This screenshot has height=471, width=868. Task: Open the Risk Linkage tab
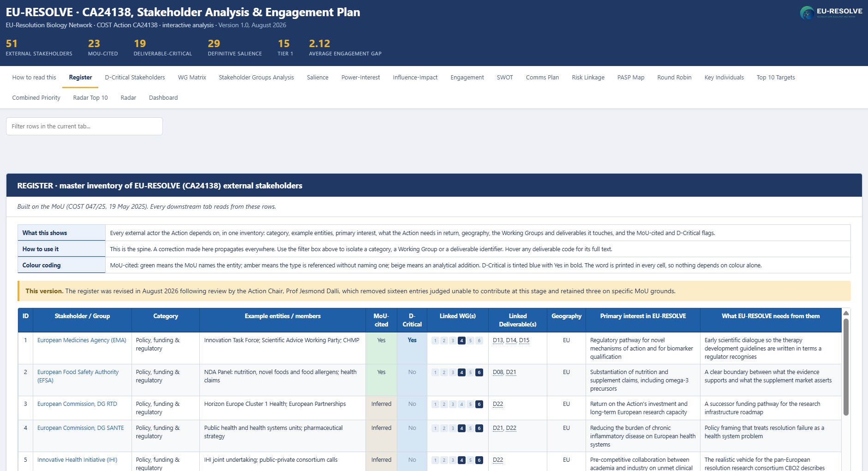click(x=588, y=78)
